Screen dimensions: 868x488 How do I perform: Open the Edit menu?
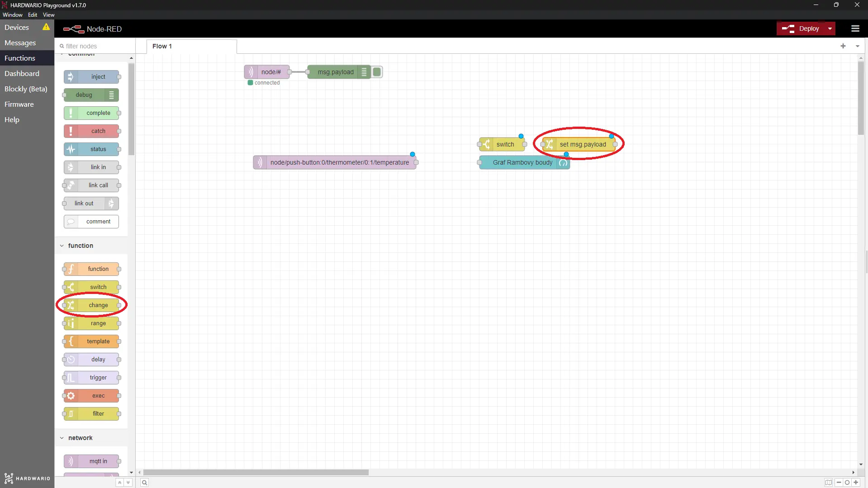click(33, 15)
